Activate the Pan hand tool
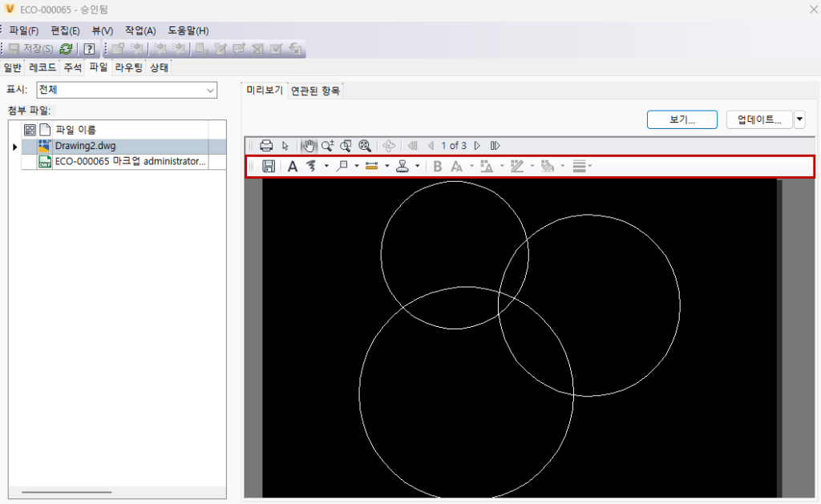 (309, 146)
